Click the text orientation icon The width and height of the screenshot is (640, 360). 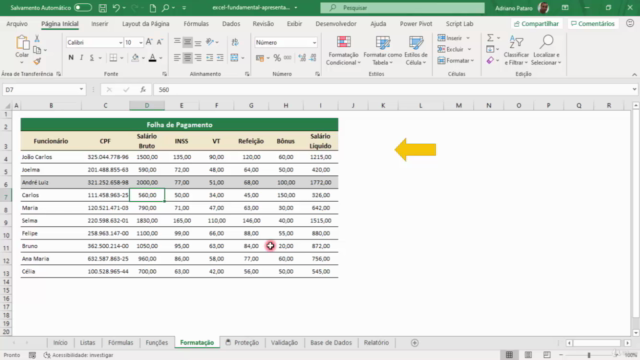[x=210, y=42]
